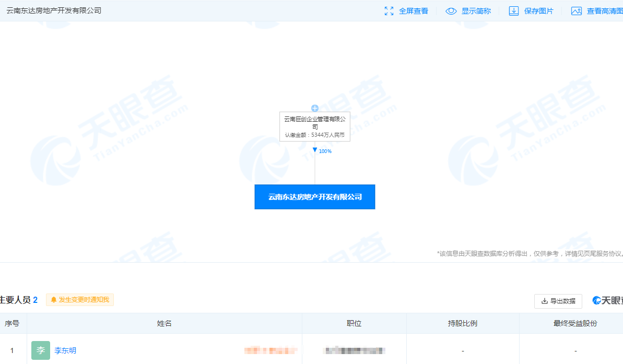The height and width of the screenshot is (364, 623).
Task: Click the fullscreen view icon
Action: [x=389, y=11]
